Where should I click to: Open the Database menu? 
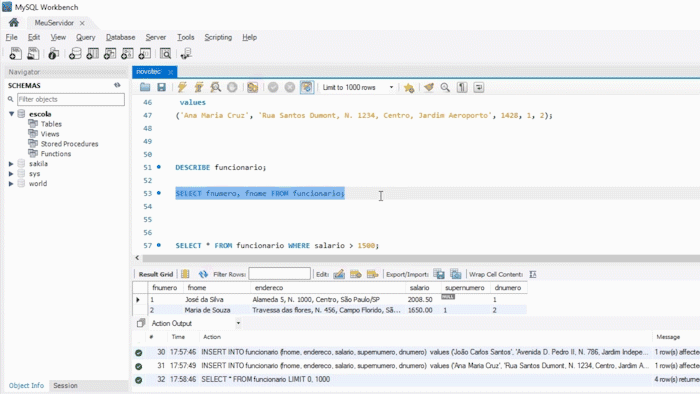click(121, 37)
